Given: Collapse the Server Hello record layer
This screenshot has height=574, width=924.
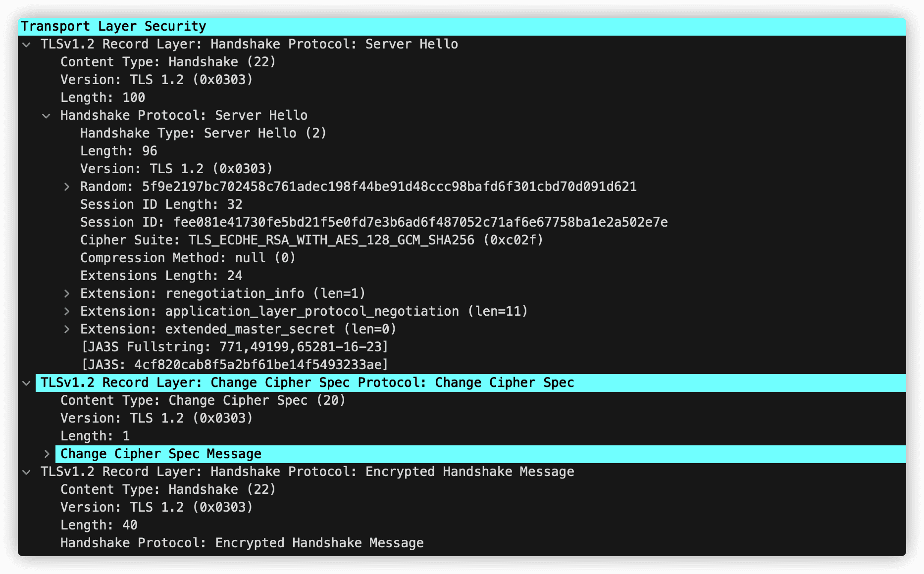Looking at the screenshot, I should tap(27, 45).
